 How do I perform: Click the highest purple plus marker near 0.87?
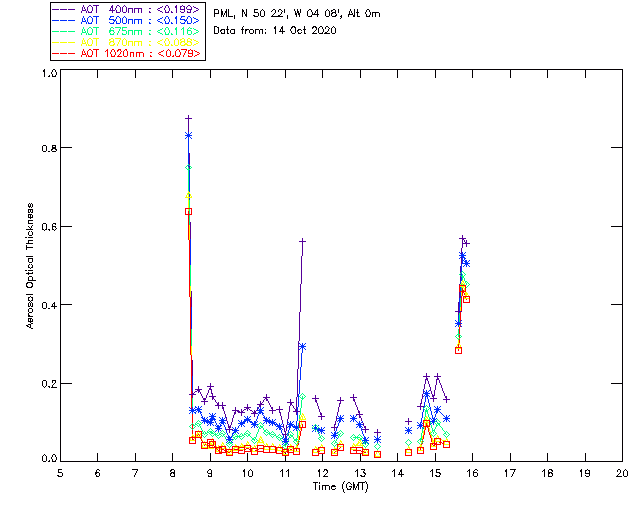pyautogui.click(x=188, y=118)
